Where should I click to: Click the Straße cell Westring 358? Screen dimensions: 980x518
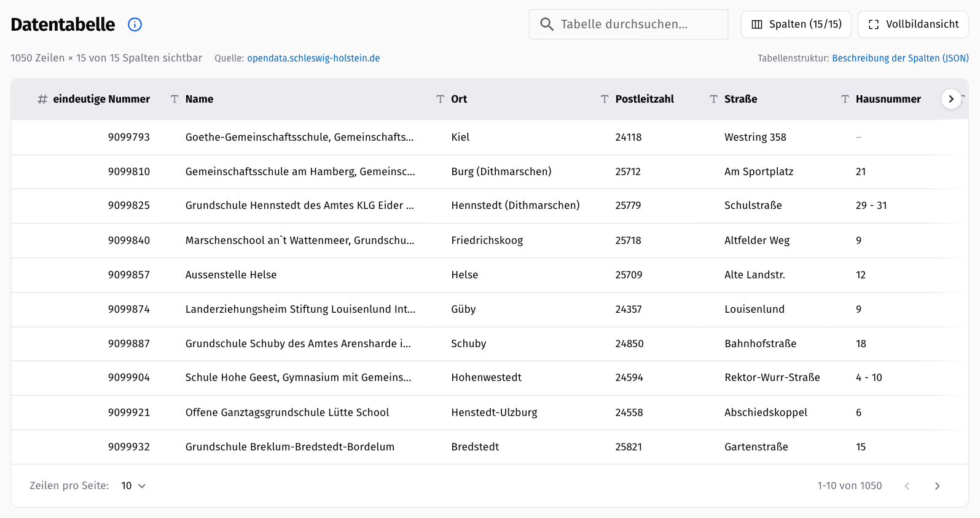point(756,137)
